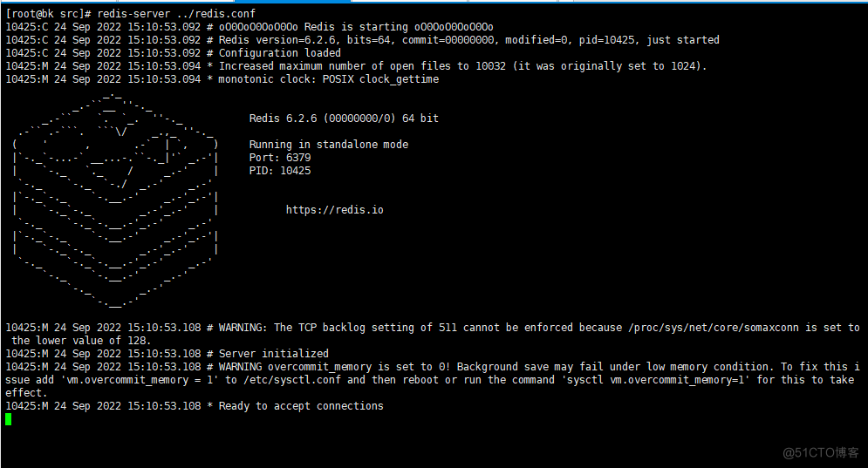This screenshot has width=868, height=468.
Task: Click the green terminal cursor block
Action: [9, 419]
